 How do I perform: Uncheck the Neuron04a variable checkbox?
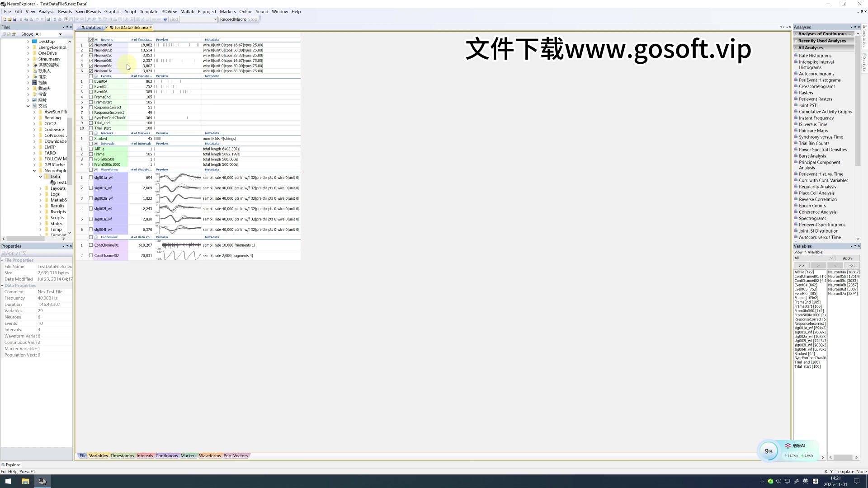tap(91, 45)
